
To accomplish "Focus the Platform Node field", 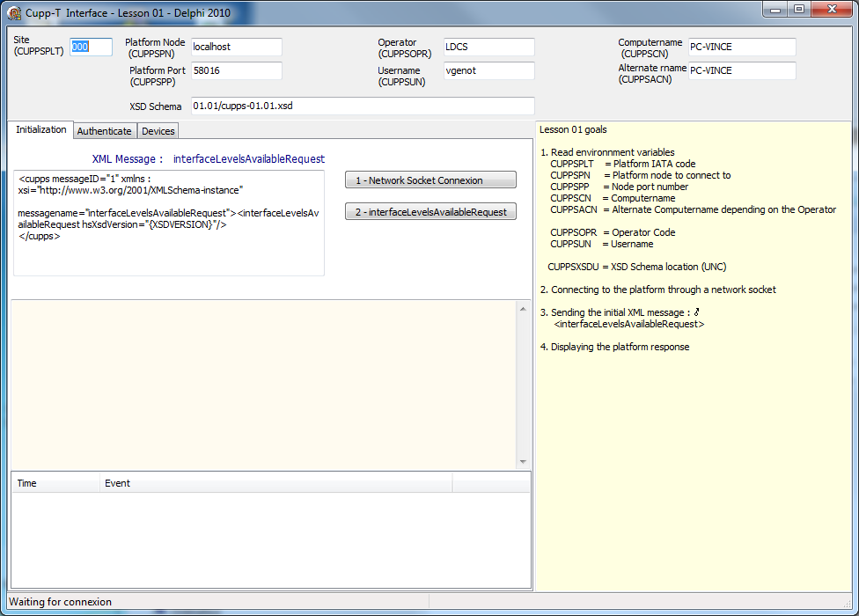I will tap(236, 47).
